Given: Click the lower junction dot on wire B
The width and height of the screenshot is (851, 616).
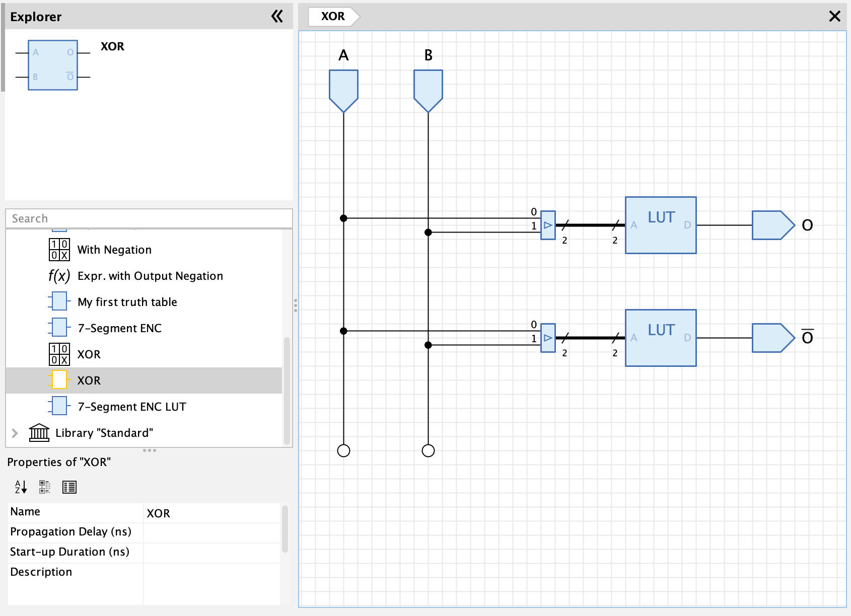Looking at the screenshot, I should pyautogui.click(x=428, y=345).
